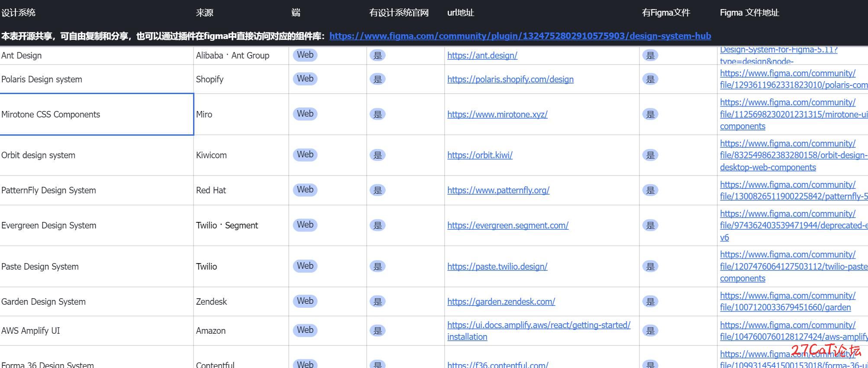Select the Paste Design System cell
The height and width of the screenshot is (368, 868).
(97, 267)
